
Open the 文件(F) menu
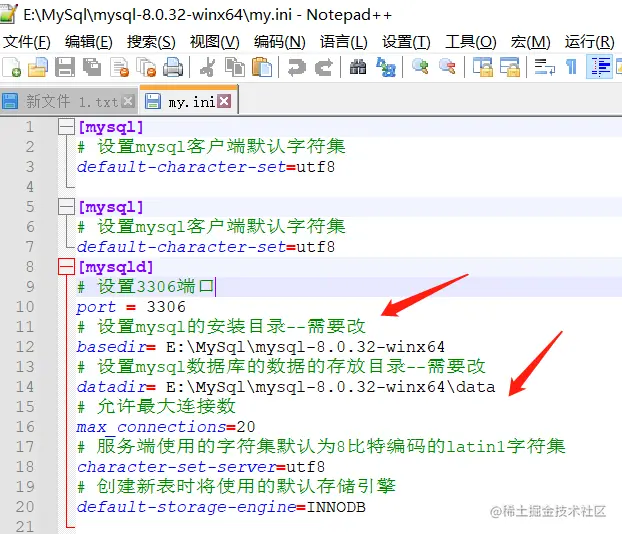pos(27,42)
